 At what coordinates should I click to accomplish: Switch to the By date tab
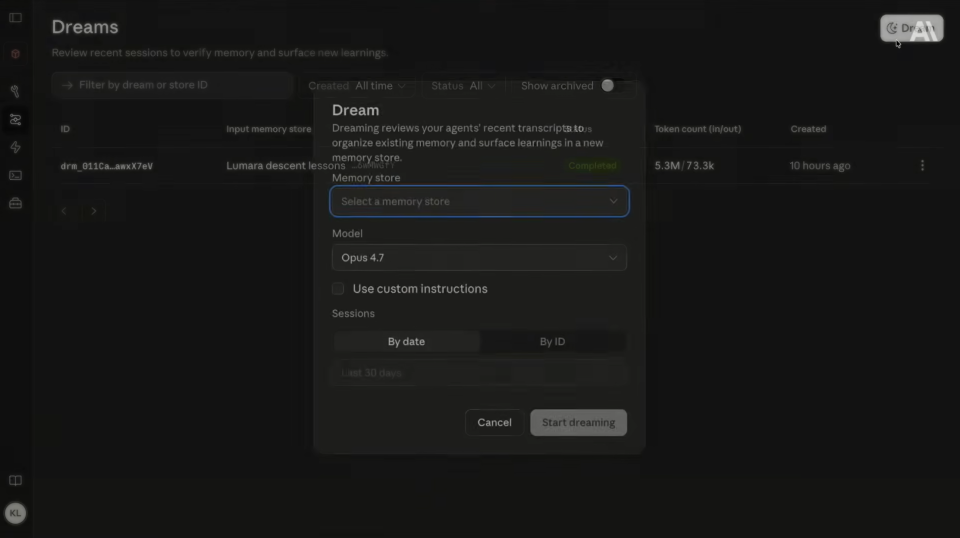407,342
